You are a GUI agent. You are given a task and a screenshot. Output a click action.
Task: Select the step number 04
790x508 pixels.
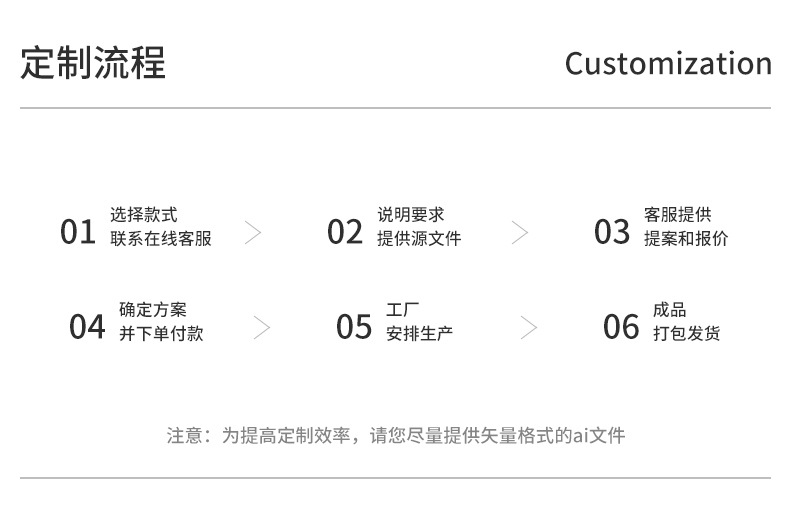click(x=87, y=327)
